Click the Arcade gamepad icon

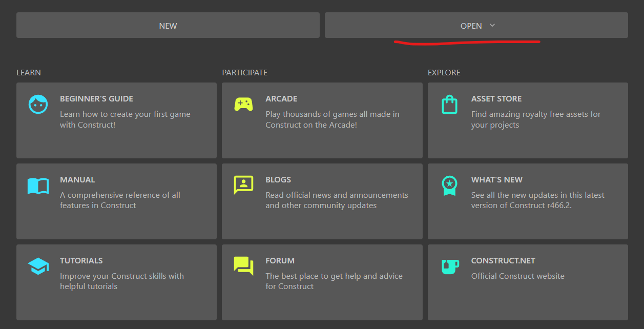tap(243, 104)
